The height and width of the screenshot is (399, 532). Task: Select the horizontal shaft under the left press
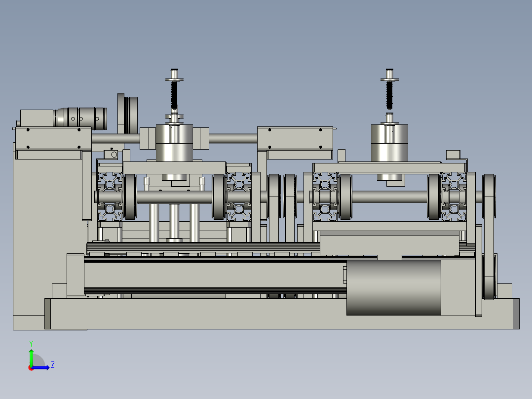click(174, 197)
